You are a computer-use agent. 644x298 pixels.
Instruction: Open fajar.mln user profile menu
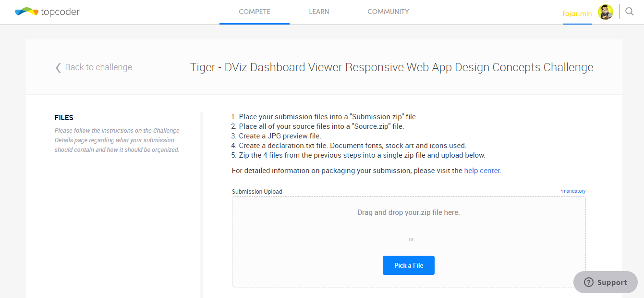pos(577,13)
